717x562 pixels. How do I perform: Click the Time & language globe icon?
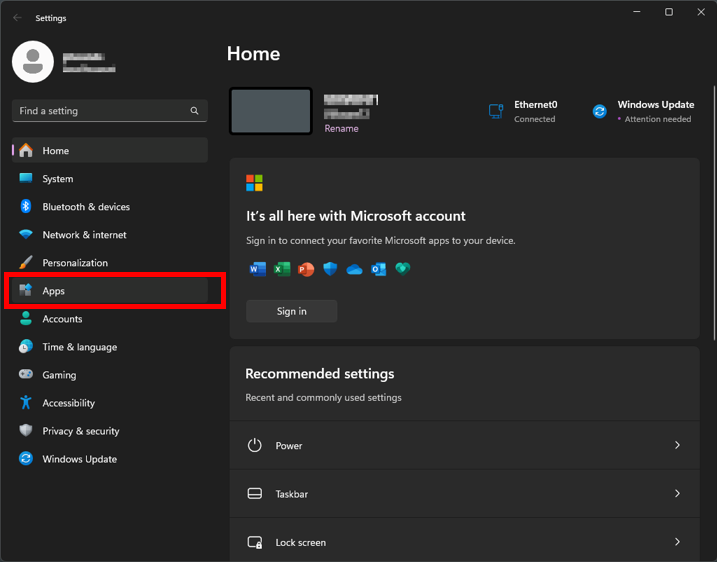(26, 347)
